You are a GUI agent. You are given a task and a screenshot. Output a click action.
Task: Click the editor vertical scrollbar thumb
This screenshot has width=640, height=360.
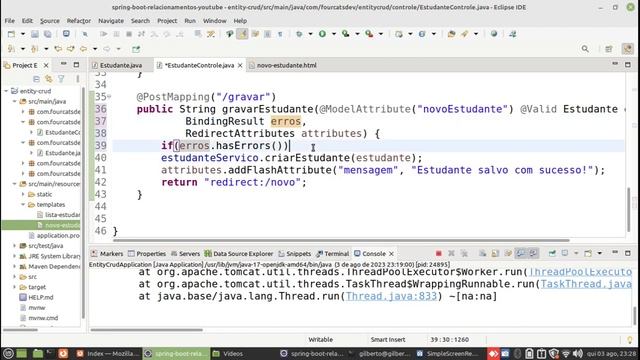pyautogui.click(x=629, y=209)
